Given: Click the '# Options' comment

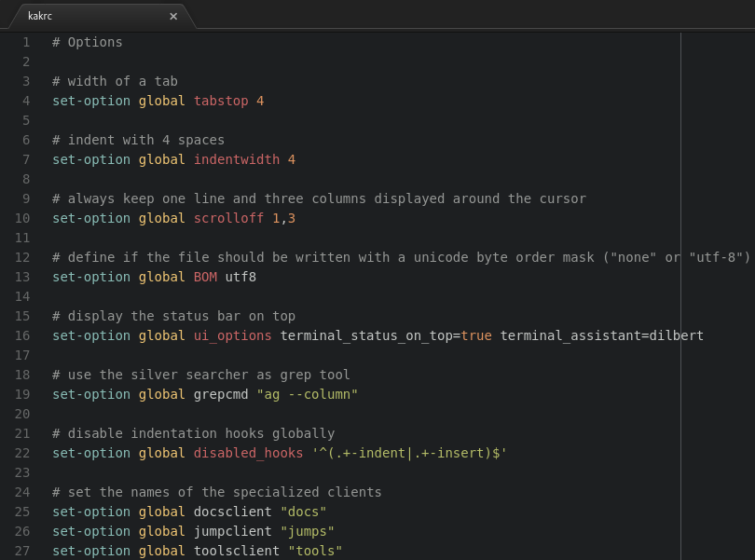Looking at the screenshot, I should pyautogui.click(x=88, y=42).
